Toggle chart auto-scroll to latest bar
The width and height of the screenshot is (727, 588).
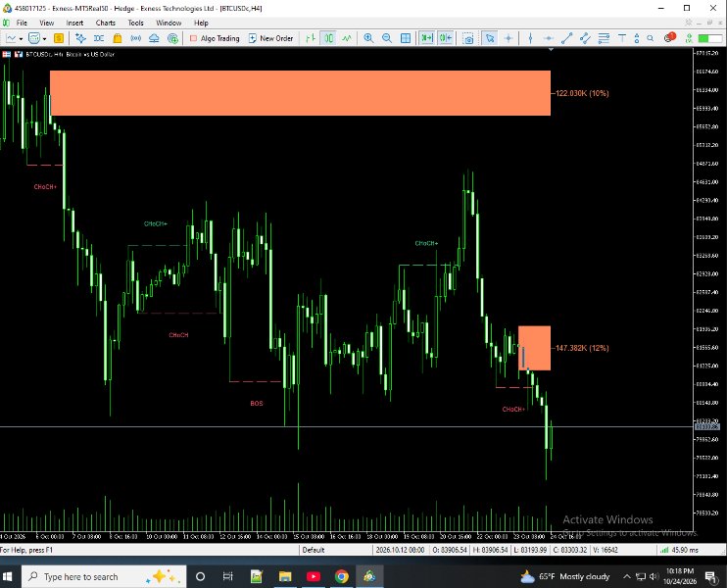tap(426, 38)
